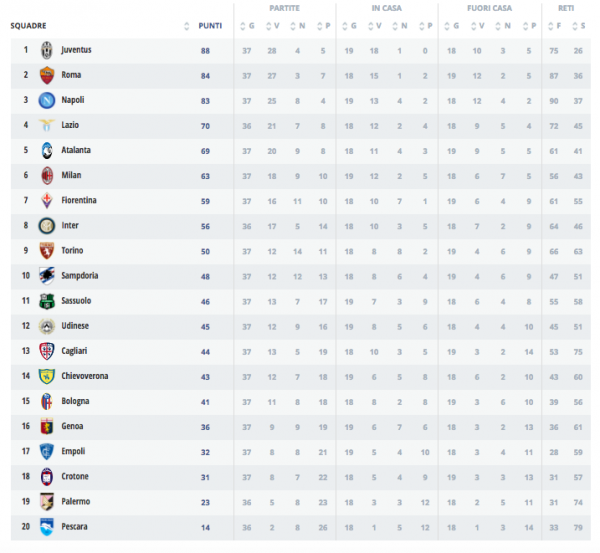Click the Napoli club logo
600x553 pixels.
tap(46, 100)
